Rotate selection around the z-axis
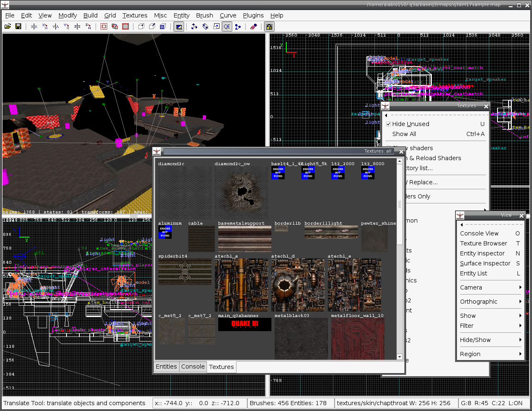Viewport: 532px width, 411px height. (88, 27)
